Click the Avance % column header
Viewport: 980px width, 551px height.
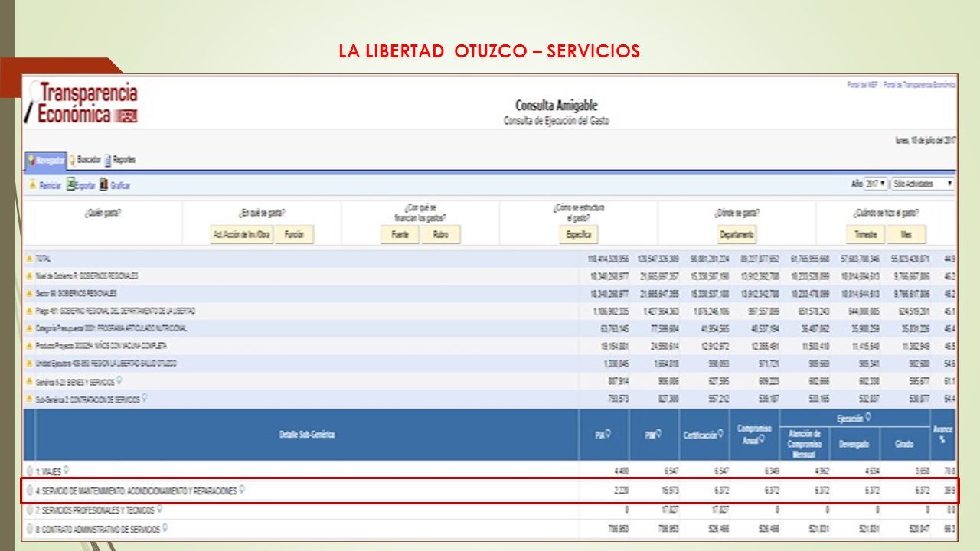(943, 435)
